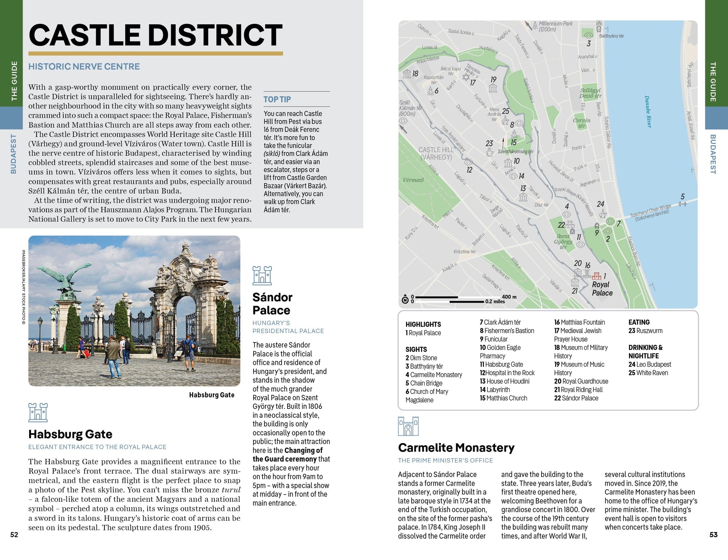The image size is (728, 560).
Task: Click the red castle icon at marker 1
Action: [x=597, y=276]
